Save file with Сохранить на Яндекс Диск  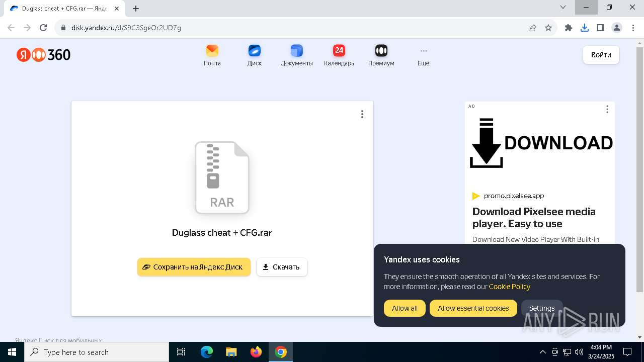[x=194, y=267]
